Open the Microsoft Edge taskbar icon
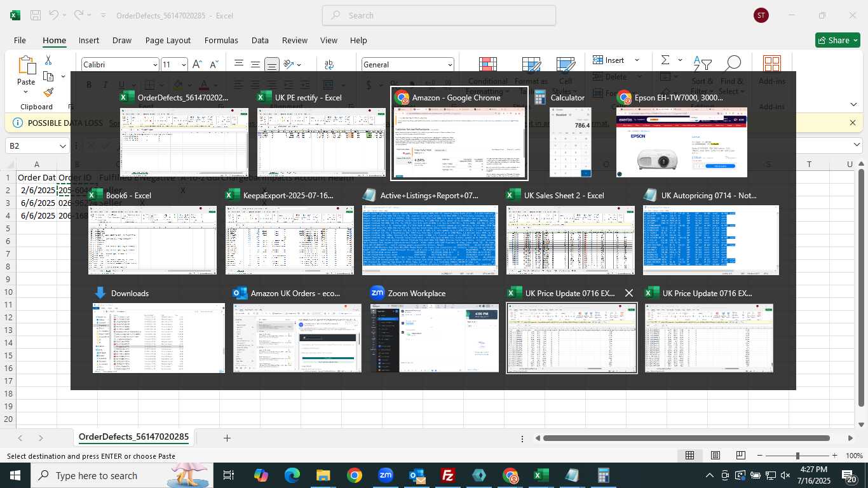This screenshot has height=488, width=868. [x=292, y=475]
